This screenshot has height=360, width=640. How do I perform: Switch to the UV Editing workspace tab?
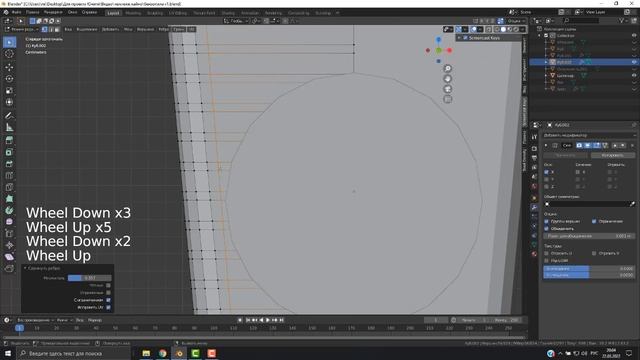(178, 13)
